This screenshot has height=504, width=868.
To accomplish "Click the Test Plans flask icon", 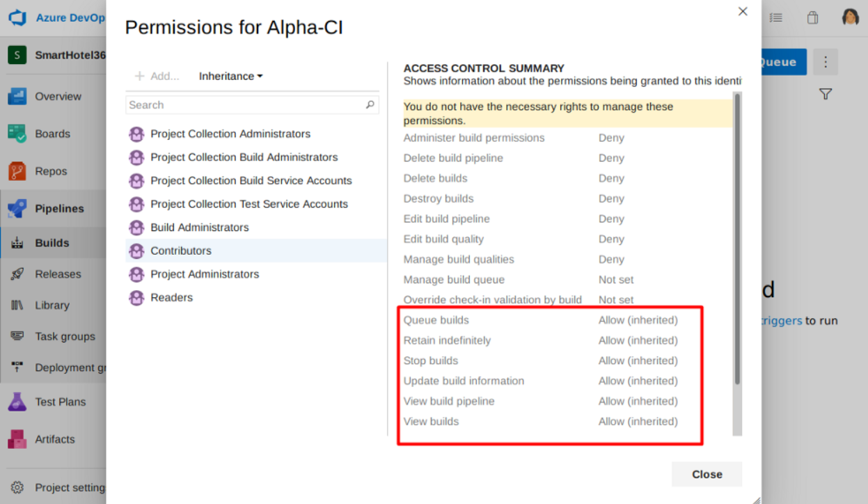I will click(x=17, y=402).
